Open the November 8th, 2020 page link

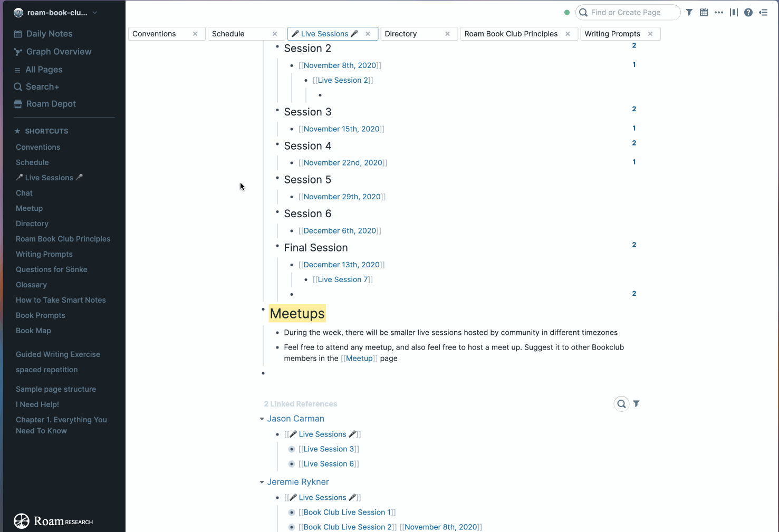[x=340, y=65]
